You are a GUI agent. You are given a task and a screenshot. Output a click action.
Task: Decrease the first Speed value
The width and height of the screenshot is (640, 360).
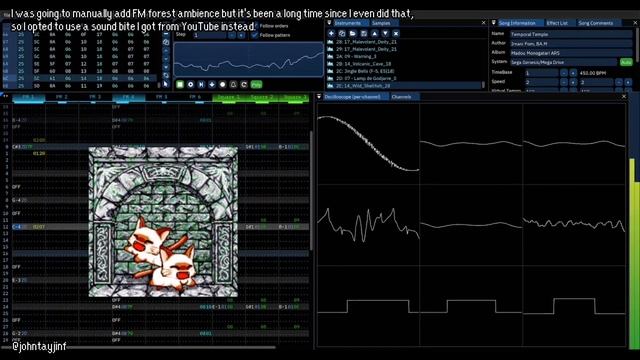[564, 82]
